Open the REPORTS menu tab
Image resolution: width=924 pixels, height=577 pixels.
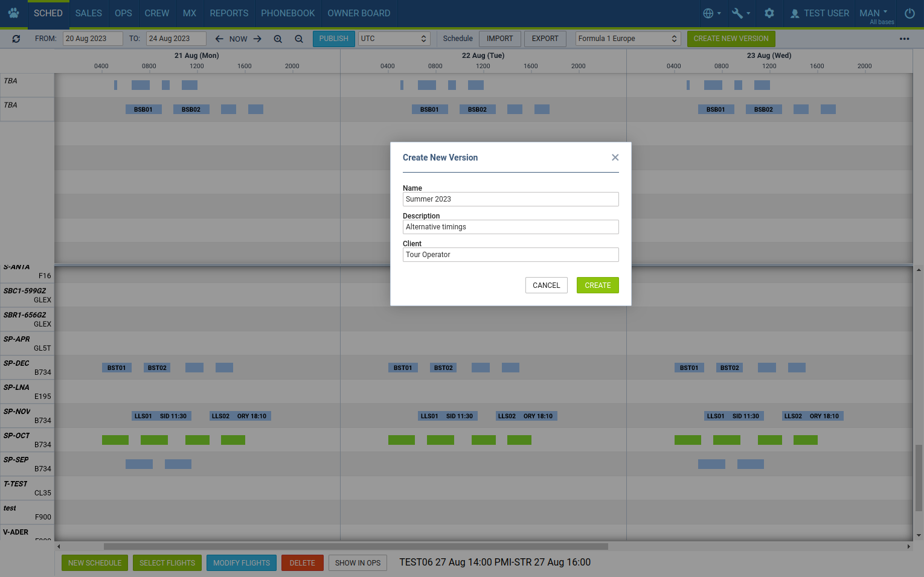[x=229, y=13]
